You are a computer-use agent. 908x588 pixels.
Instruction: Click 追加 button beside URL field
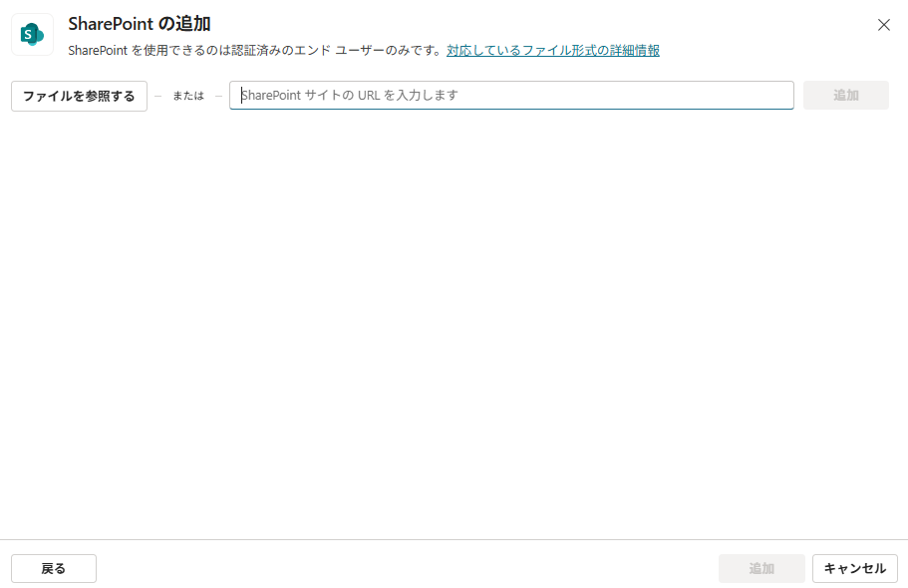coord(846,95)
